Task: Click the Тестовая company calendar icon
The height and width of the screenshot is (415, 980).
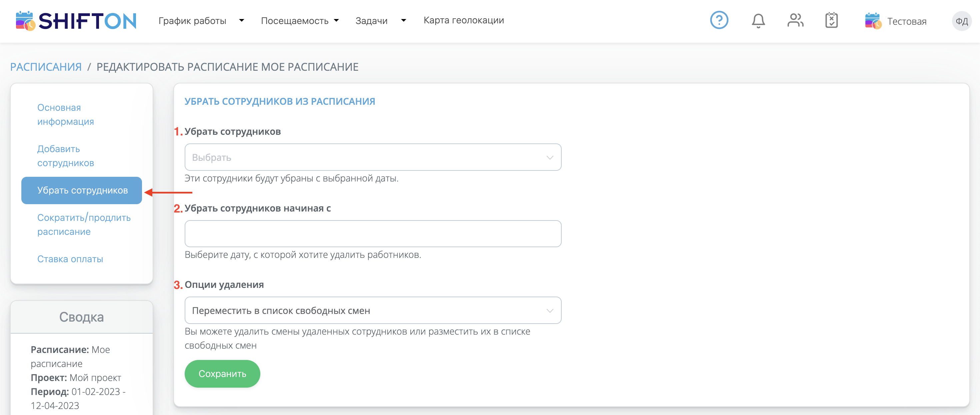Action: coord(873,21)
